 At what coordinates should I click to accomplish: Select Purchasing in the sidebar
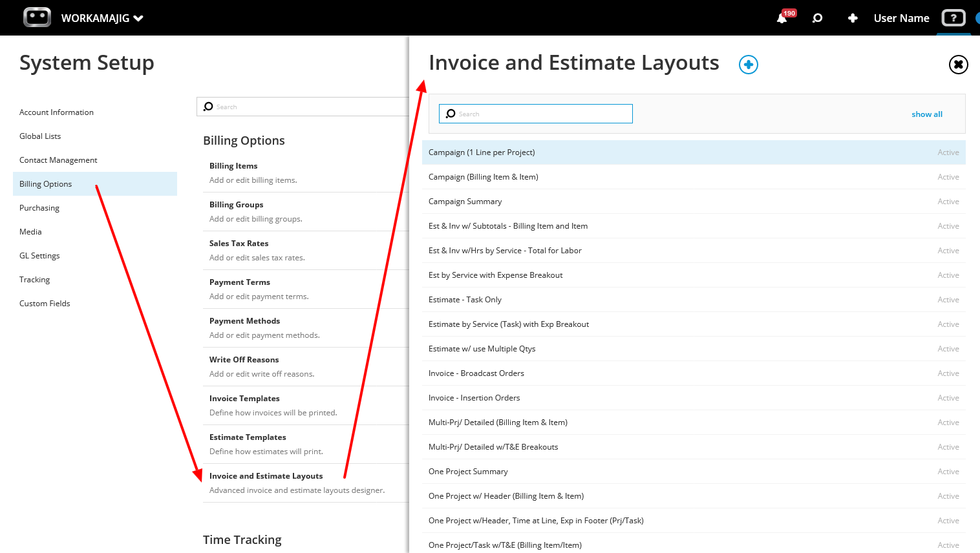pyautogui.click(x=95, y=208)
